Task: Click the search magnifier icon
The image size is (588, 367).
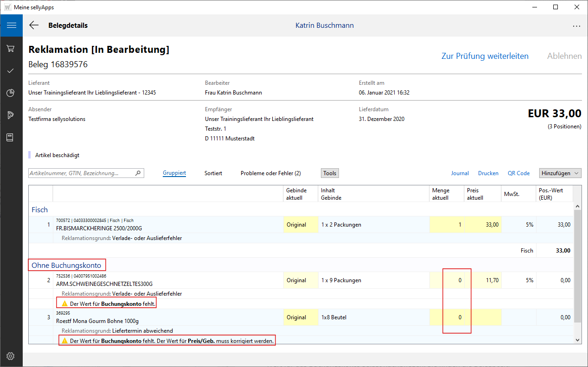Action: click(138, 173)
